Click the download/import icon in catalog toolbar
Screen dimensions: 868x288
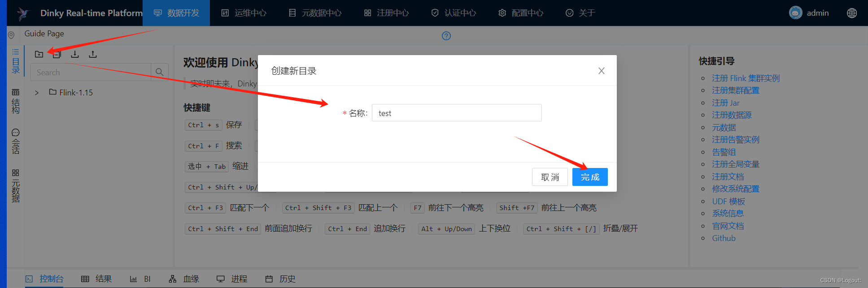75,54
